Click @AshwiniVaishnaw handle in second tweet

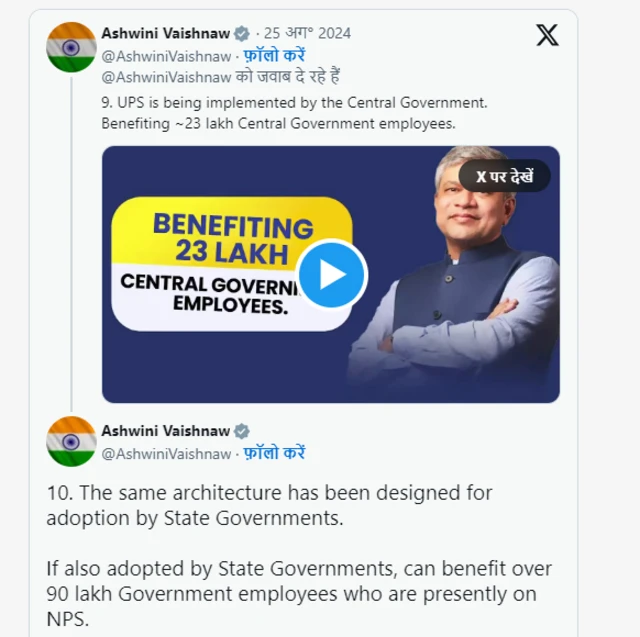tap(166, 454)
